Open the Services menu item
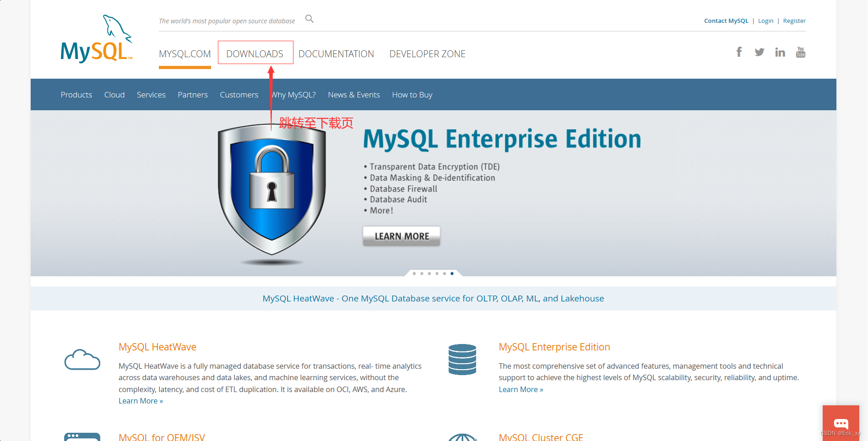 pyautogui.click(x=151, y=95)
